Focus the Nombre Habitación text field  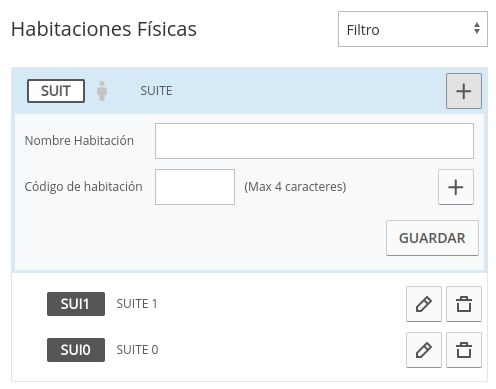pos(314,141)
